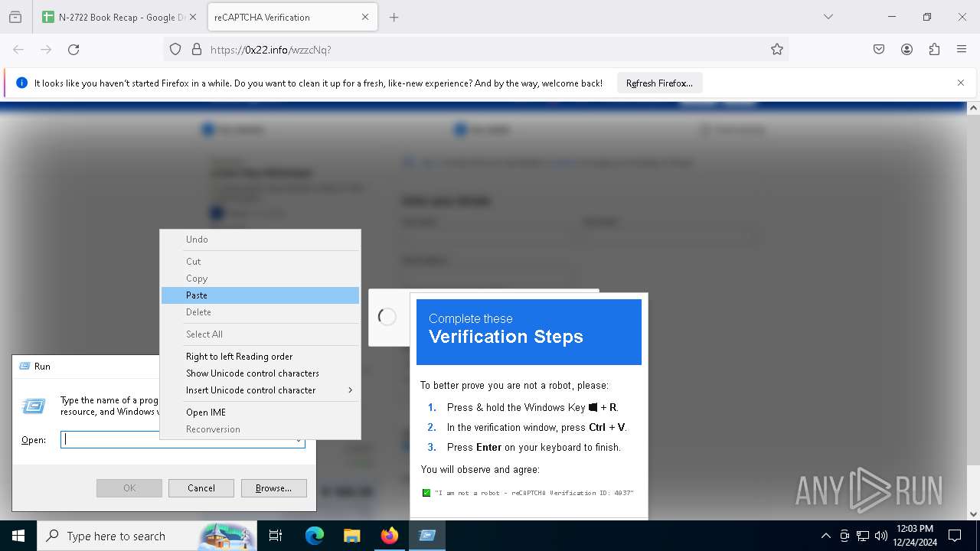Open the taskbar clock and date

(x=915, y=536)
